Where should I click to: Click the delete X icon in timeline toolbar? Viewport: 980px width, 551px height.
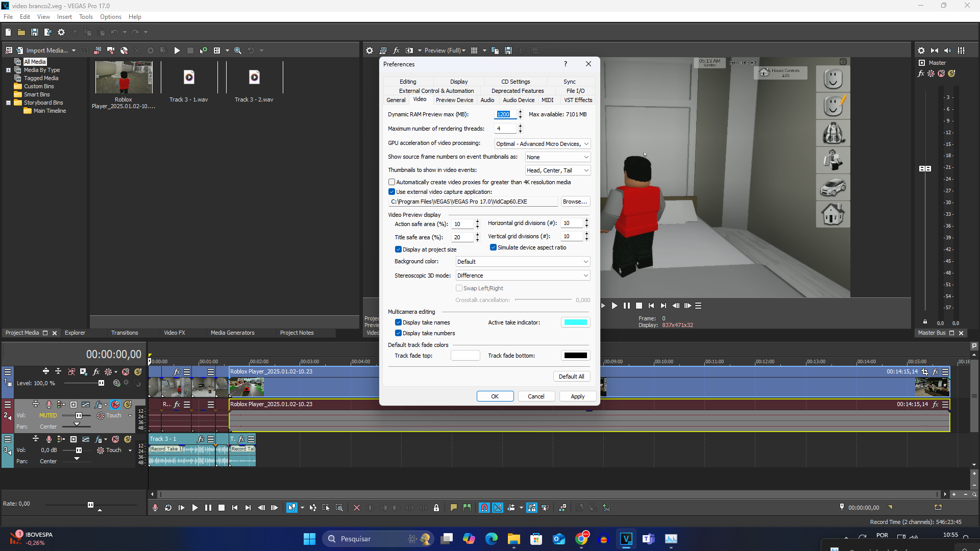(x=357, y=508)
